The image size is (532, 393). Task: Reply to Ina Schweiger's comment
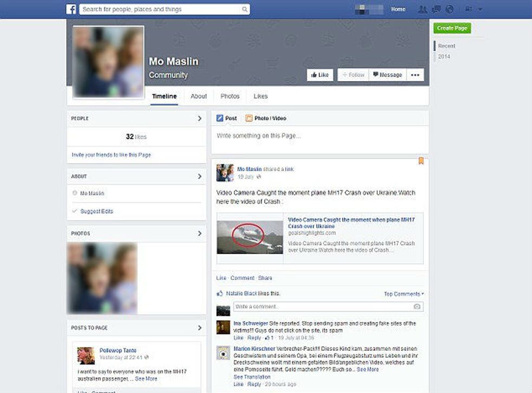click(x=254, y=338)
